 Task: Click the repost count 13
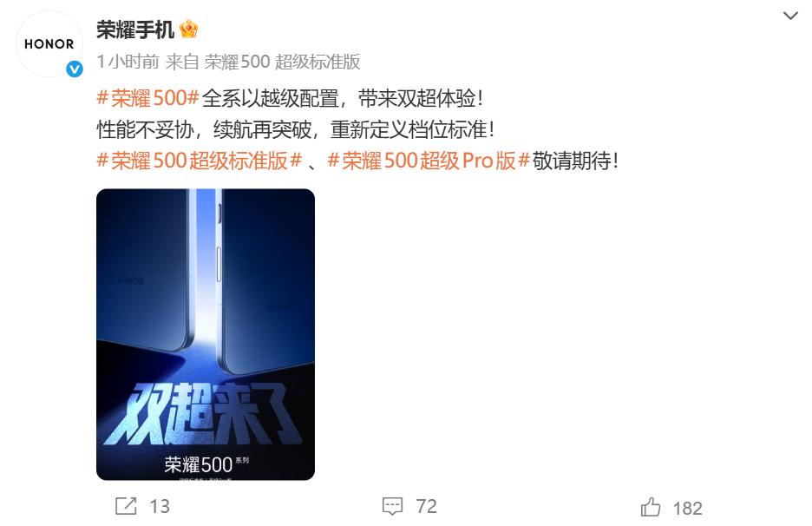coord(160,506)
